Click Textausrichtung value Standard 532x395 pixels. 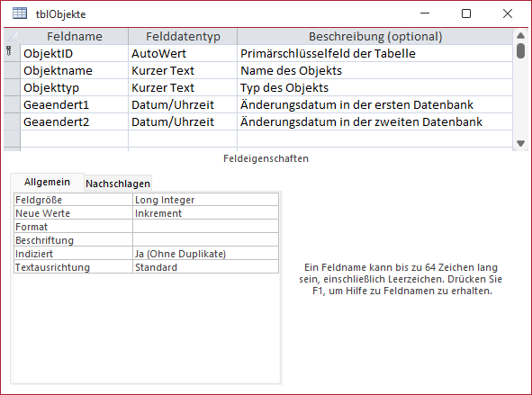click(x=205, y=267)
